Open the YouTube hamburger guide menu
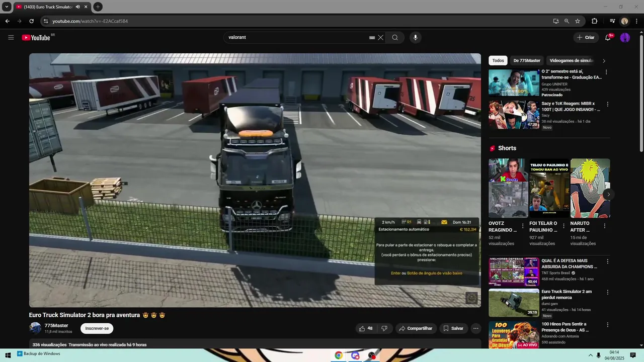The image size is (644, 362). pos(11,37)
